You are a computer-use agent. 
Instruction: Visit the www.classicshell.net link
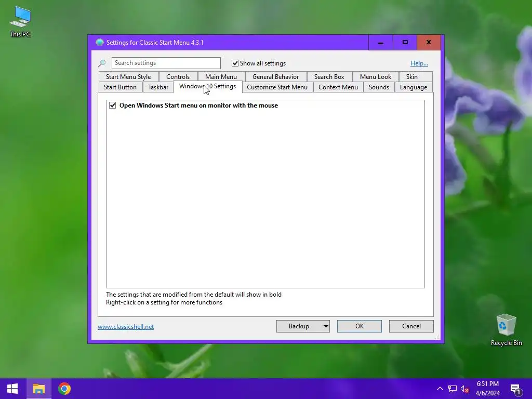point(126,327)
